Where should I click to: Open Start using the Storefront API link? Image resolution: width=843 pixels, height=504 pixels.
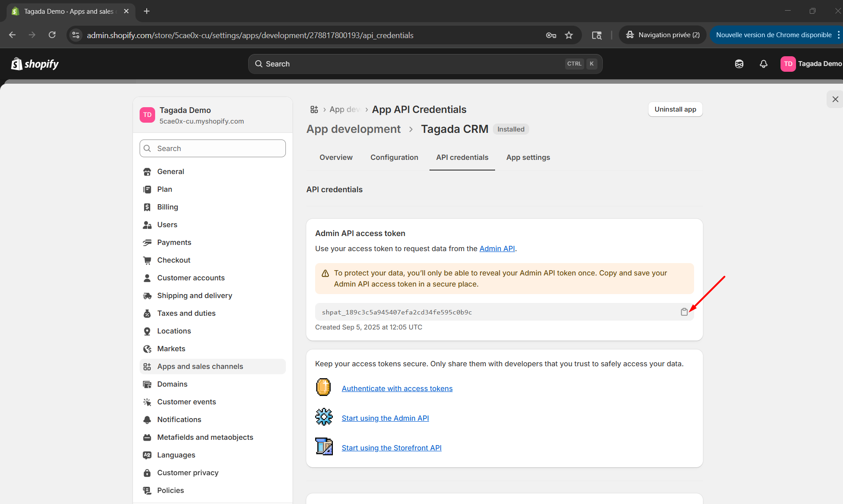[391, 448]
